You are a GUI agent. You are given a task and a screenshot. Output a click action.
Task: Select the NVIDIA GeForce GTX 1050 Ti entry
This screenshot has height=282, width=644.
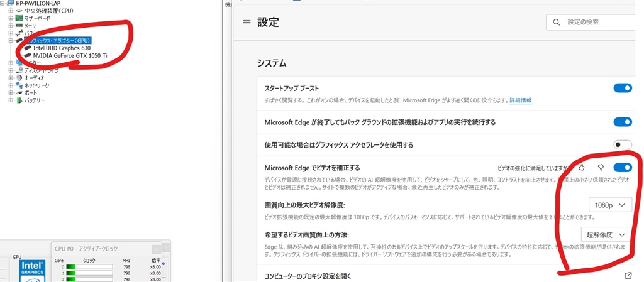click(70, 55)
